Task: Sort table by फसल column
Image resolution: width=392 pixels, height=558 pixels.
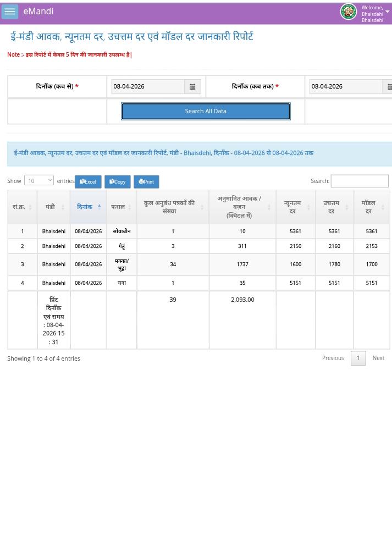Action: click(x=121, y=207)
